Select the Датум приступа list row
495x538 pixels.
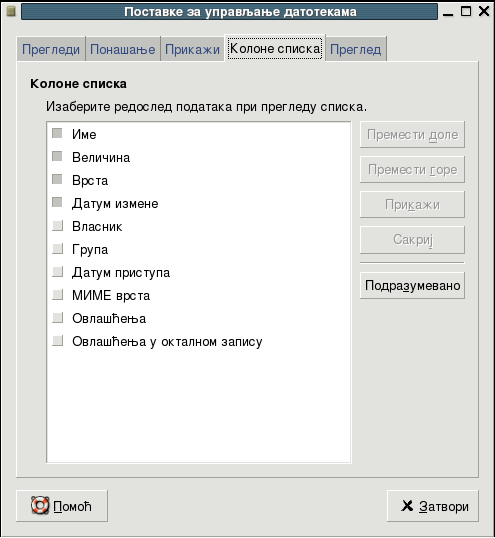(199, 272)
